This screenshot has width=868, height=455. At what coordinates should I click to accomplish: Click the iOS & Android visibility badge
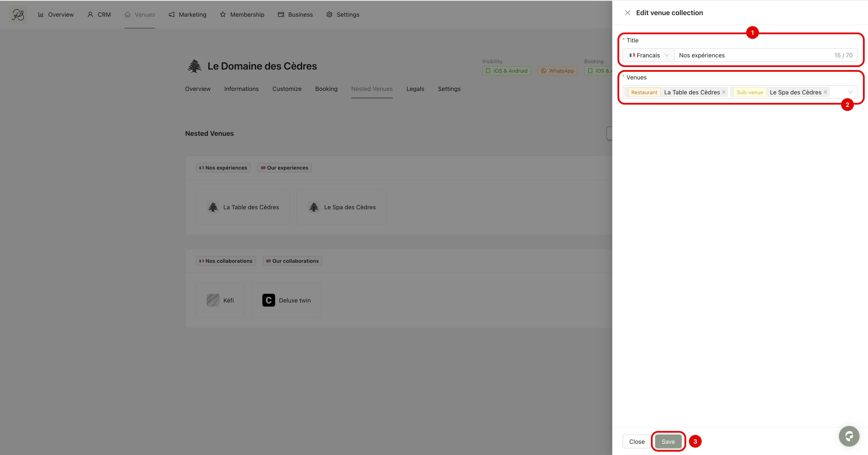[x=506, y=71]
